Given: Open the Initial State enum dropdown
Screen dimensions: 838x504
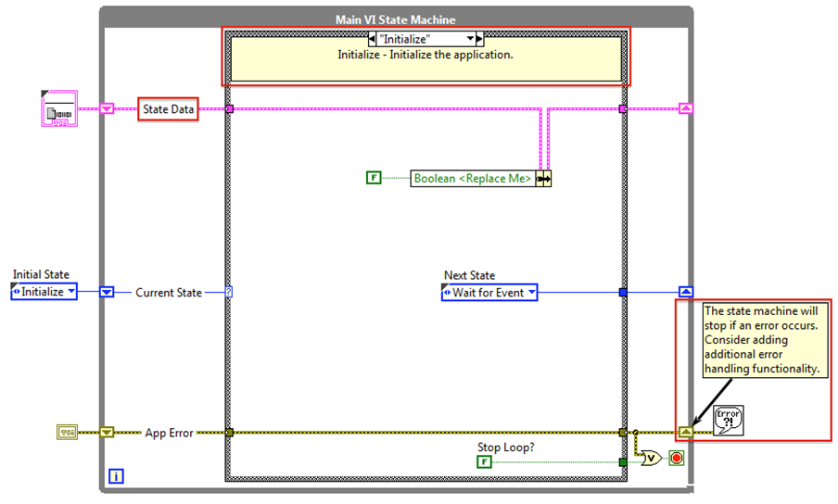Looking at the screenshot, I should click(x=44, y=292).
